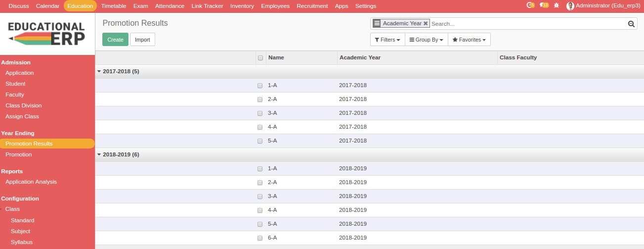Open Student in the sidebar

tap(15, 84)
